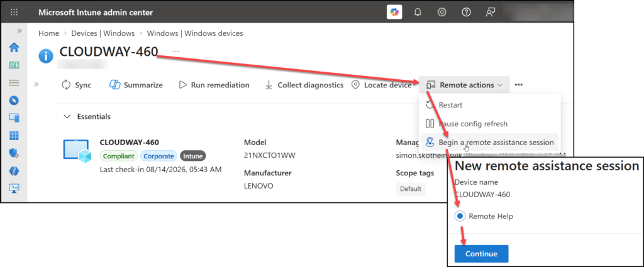Select the Remote Help radio button
The image size is (644, 267).
tap(460, 216)
